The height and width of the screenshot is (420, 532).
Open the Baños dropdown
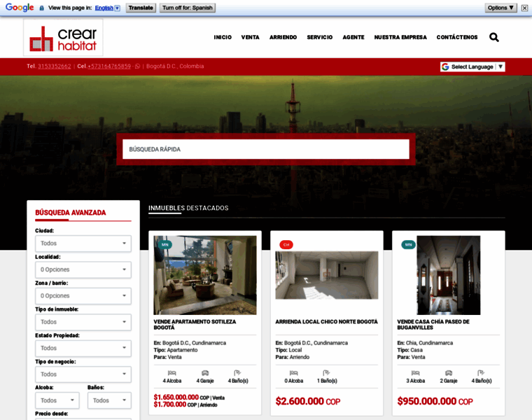[x=109, y=400]
